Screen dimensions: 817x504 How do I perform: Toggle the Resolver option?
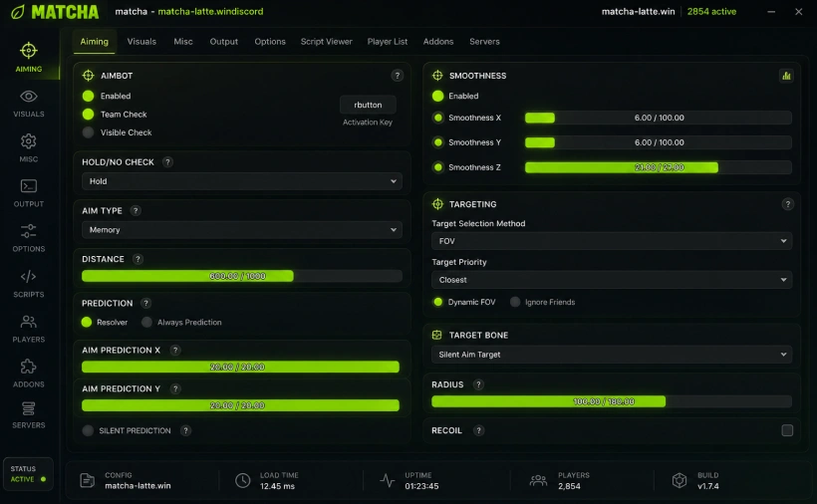coord(87,323)
